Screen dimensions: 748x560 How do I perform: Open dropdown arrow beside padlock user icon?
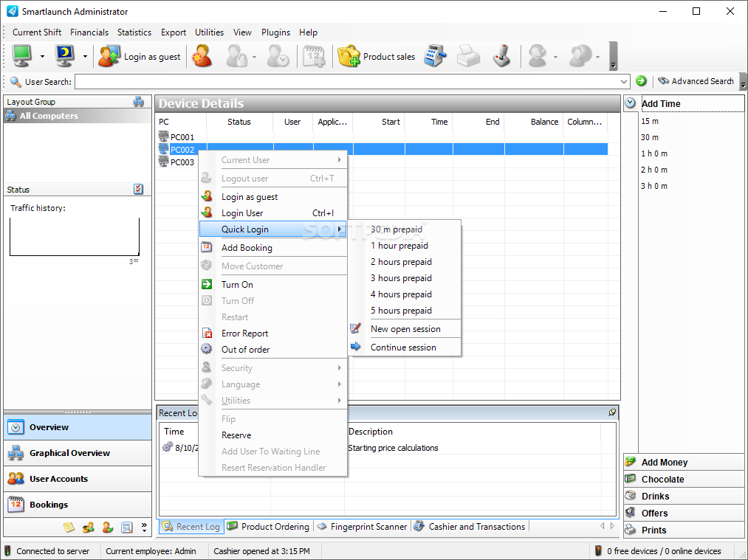[x=254, y=57]
